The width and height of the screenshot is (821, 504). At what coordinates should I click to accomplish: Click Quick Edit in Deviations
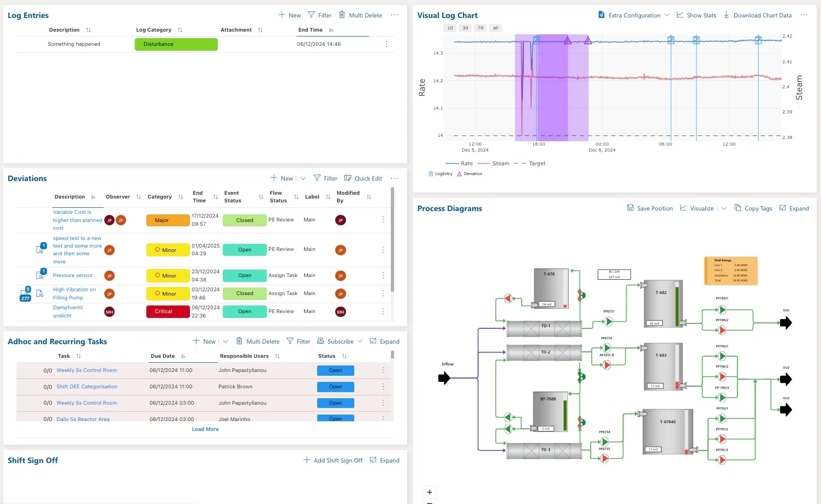click(x=363, y=178)
